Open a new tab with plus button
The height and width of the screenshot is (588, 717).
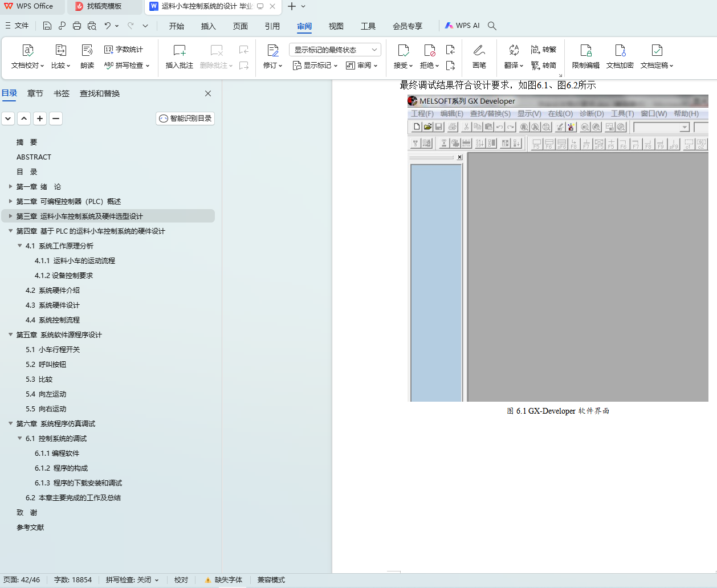coord(292,6)
